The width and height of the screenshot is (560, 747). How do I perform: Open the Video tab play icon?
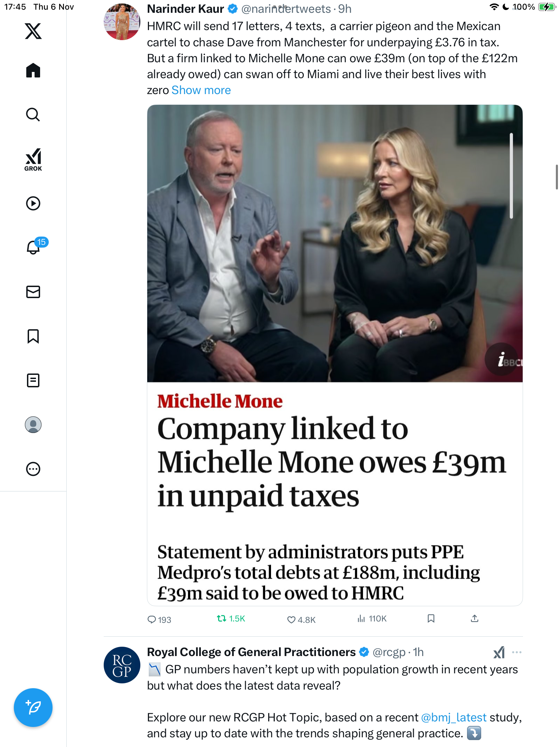click(33, 203)
